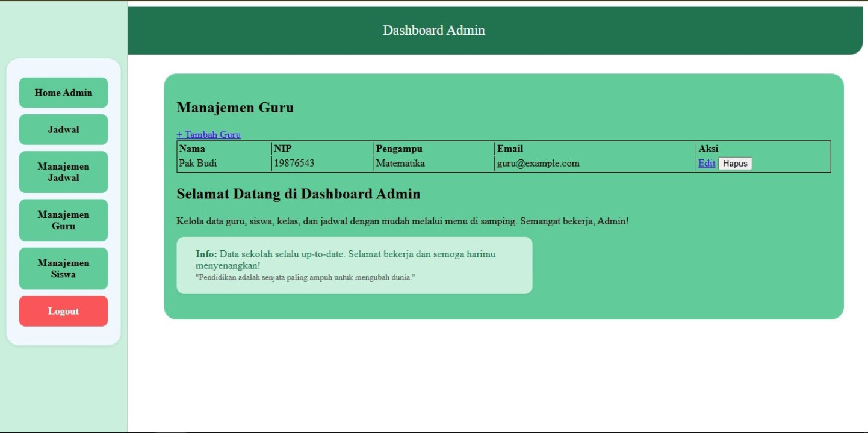
Task: Select the Matematika cell in the table
Action: (400, 163)
